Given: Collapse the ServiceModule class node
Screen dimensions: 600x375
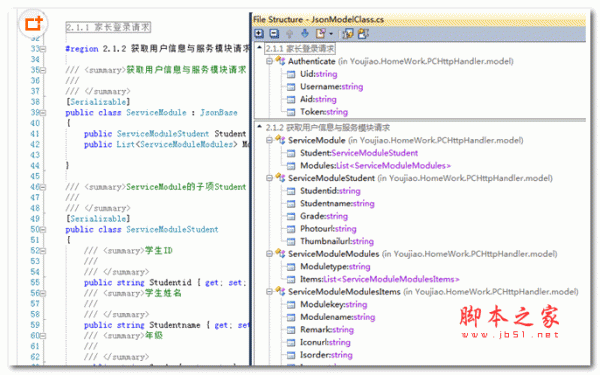Looking at the screenshot, I should (269, 140).
